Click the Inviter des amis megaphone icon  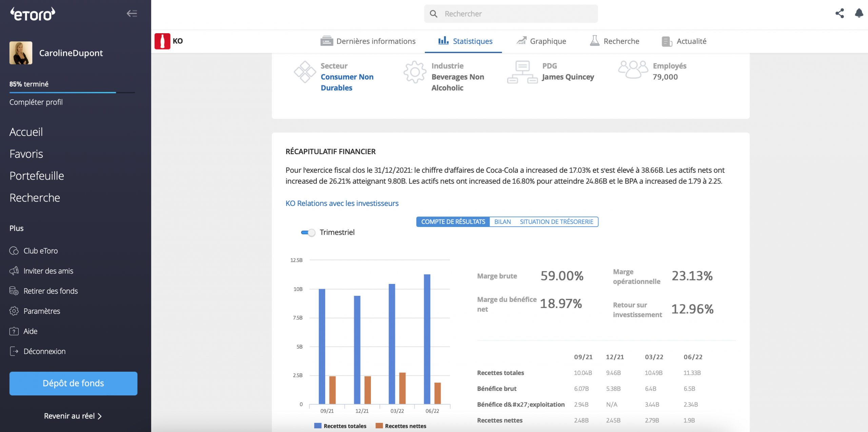tap(14, 271)
